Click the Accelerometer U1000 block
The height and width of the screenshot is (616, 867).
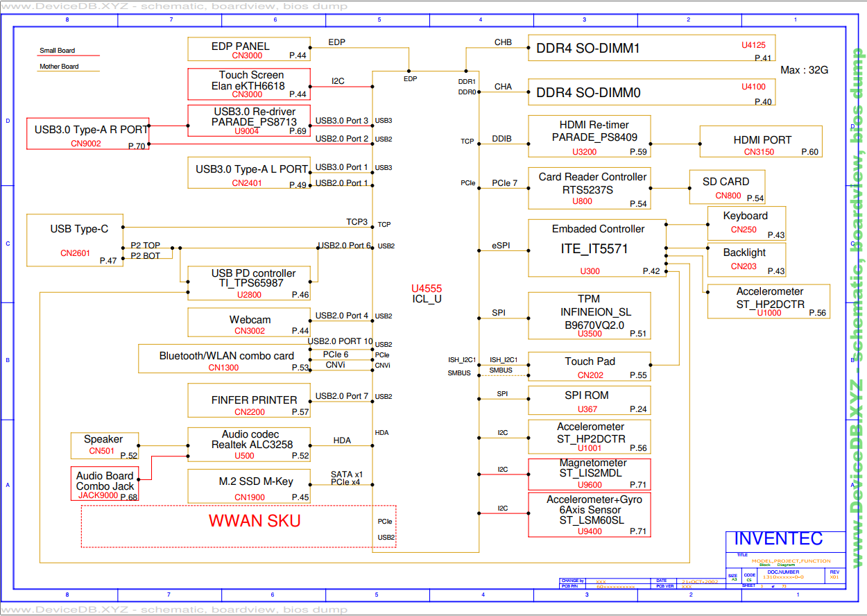click(x=769, y=301)
